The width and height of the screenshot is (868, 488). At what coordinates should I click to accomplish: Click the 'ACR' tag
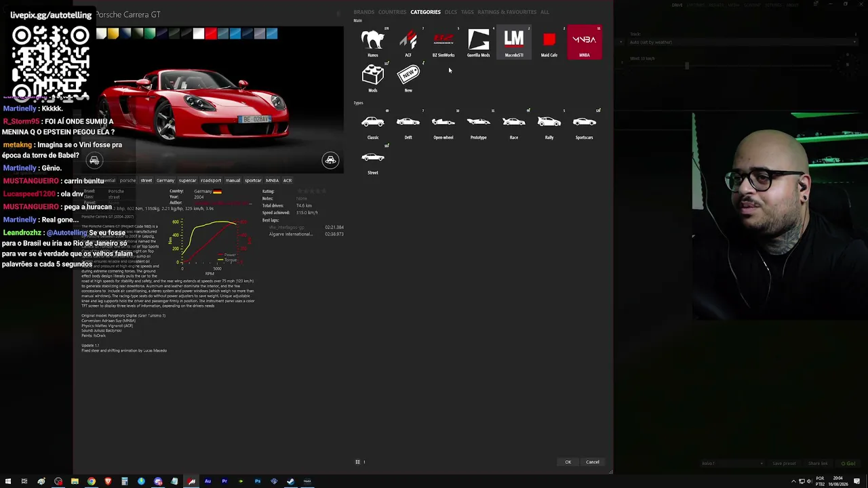click(x=288, y=181)
